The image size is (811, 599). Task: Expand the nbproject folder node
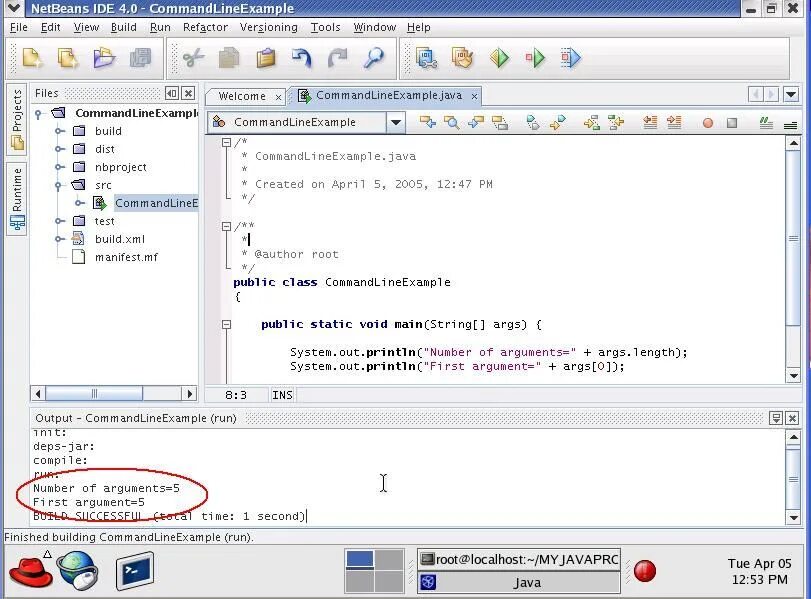(x=59, y=167)
